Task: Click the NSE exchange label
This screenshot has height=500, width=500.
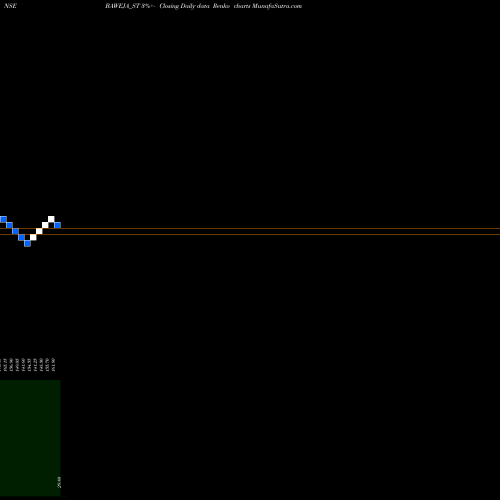Action: coord(10,6)
